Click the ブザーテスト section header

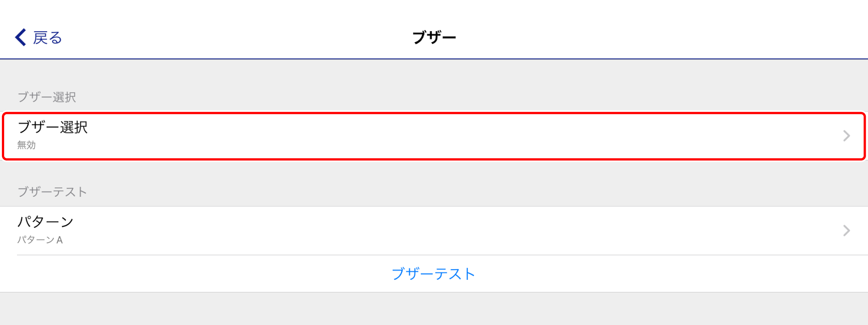click(52, 192)
